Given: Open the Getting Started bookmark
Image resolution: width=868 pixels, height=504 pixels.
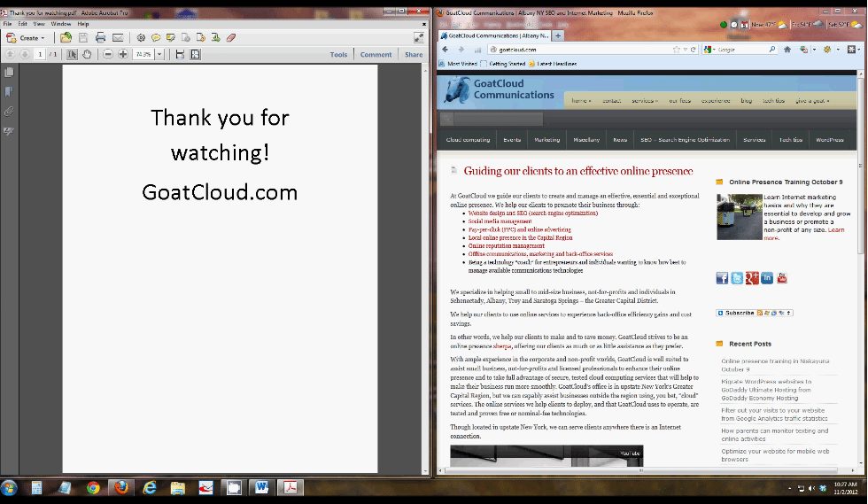Looking at the screenshot, I should [x=503, y=64].
